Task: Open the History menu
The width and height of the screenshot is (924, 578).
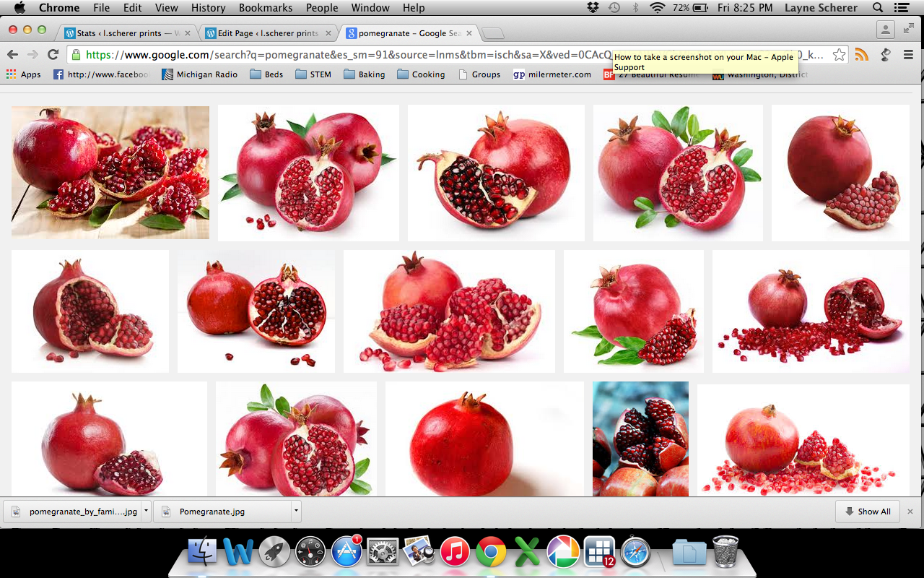Action: [208, 8]
